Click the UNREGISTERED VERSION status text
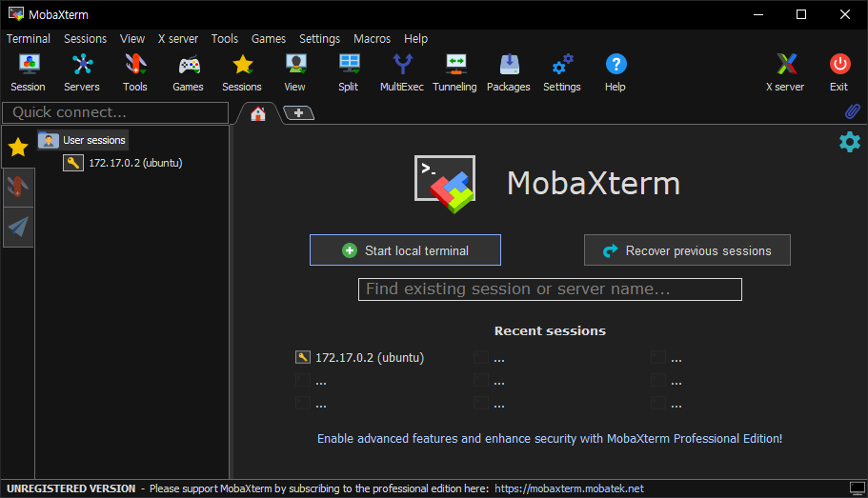The width and height of the screenshot is (868, 498). coord(71,488)
